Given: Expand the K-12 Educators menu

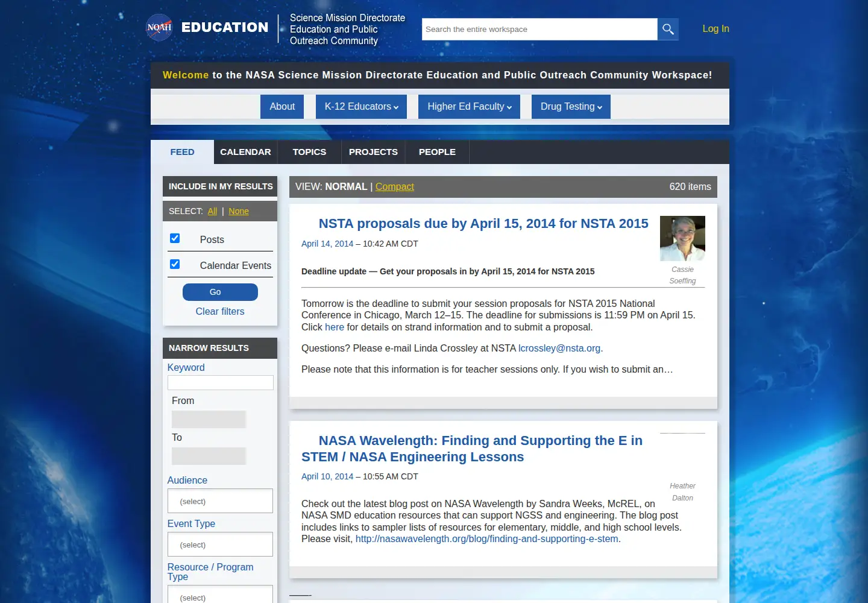Looking at the screenshot, I should 361,107.
